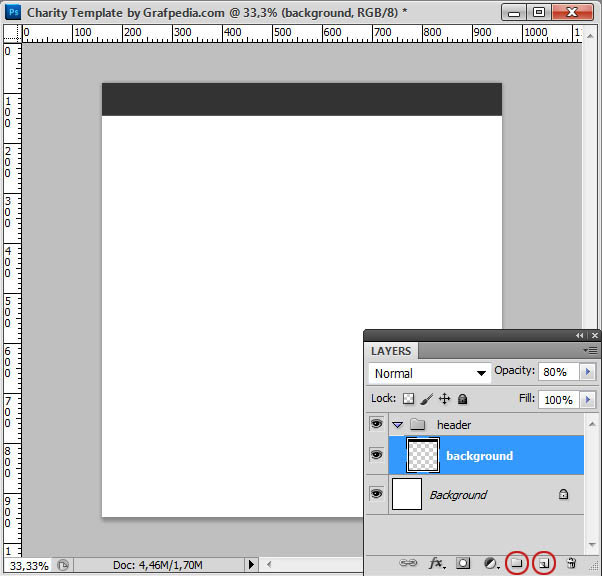Click the status bar preview icon beside zoom
602x576 pixels.
pos(63,565)
